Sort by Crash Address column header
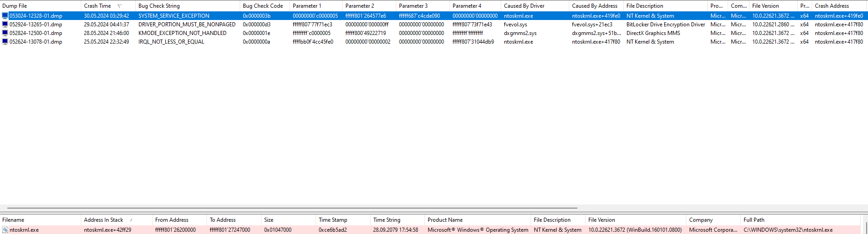 pos(840,6)
